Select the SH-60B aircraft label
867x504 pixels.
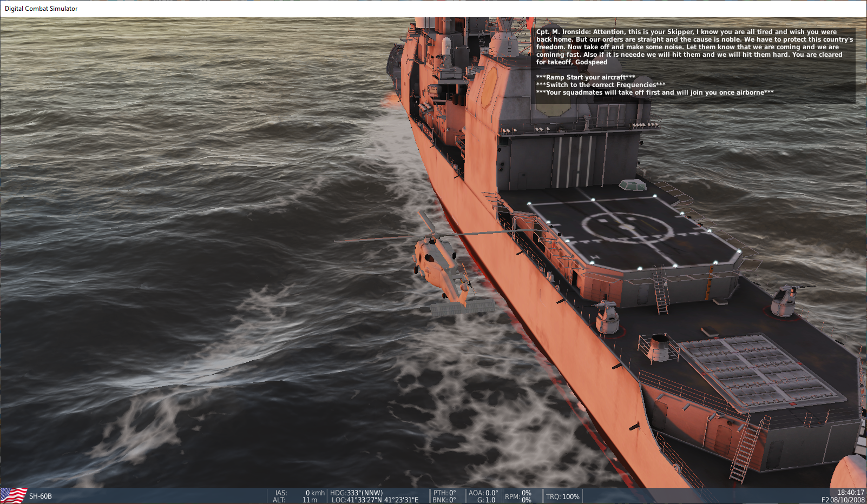click(x=41, y=496)
